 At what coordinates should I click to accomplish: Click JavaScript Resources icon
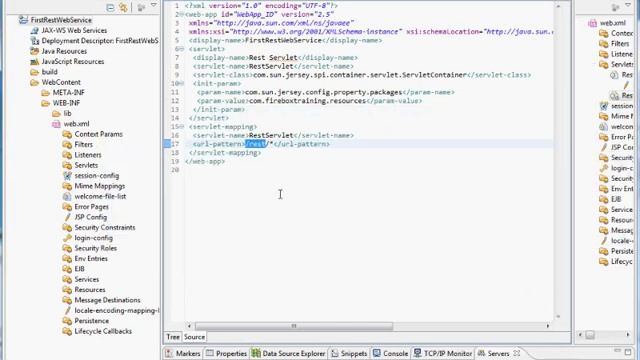[x=35, y=62]
